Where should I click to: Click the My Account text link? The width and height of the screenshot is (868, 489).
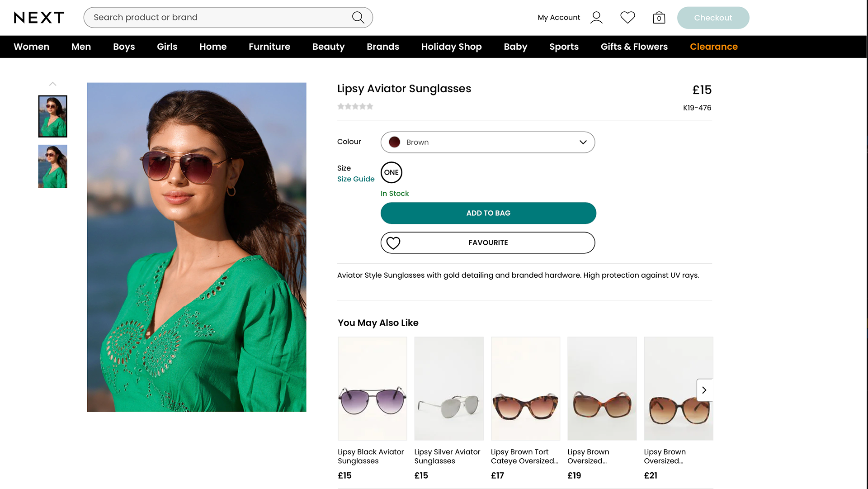coord(559,18)
